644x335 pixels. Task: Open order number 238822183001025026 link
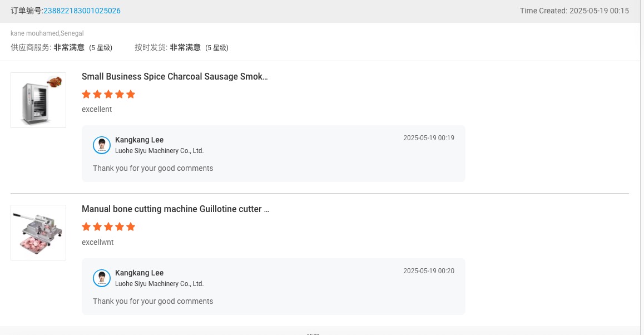click(82, 11)
